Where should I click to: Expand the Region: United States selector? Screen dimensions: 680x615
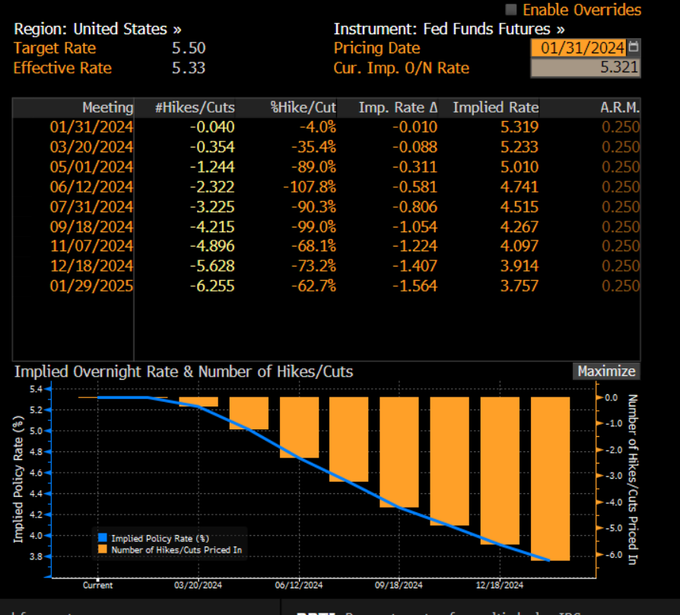tap(98, 29)
